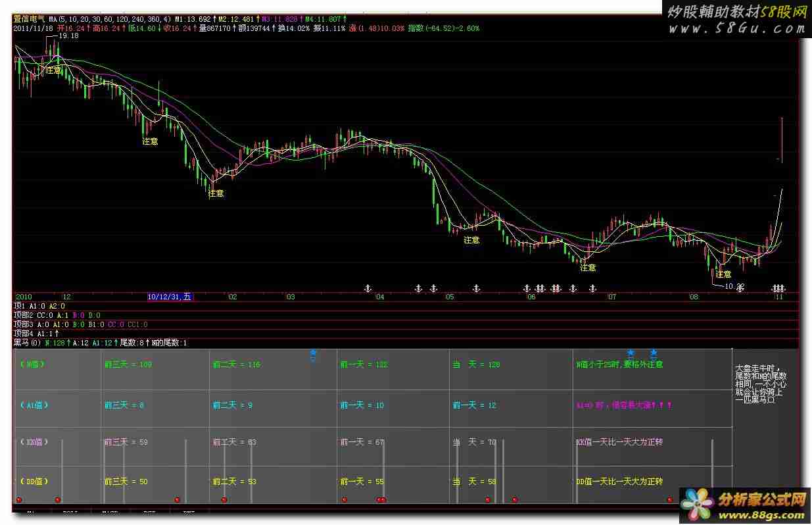This screenshot has height=525, width=812.
Task: Click the M2:12.481 moving average value
Action: click(x=238, y=19)
